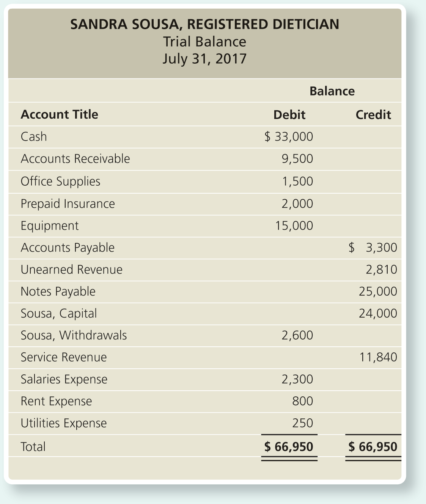Select the Unearned Revenue 2,810 value
The image size is (426, 504).
coord(382,269)
